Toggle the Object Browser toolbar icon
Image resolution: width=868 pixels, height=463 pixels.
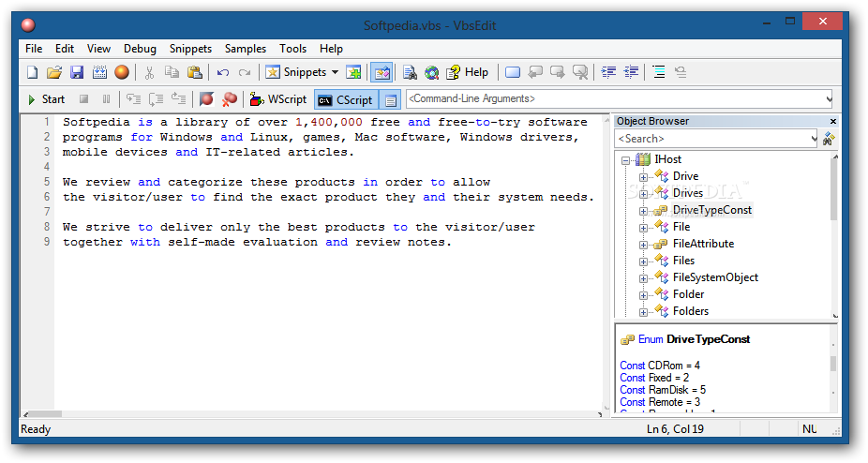[x=382, y=72]
